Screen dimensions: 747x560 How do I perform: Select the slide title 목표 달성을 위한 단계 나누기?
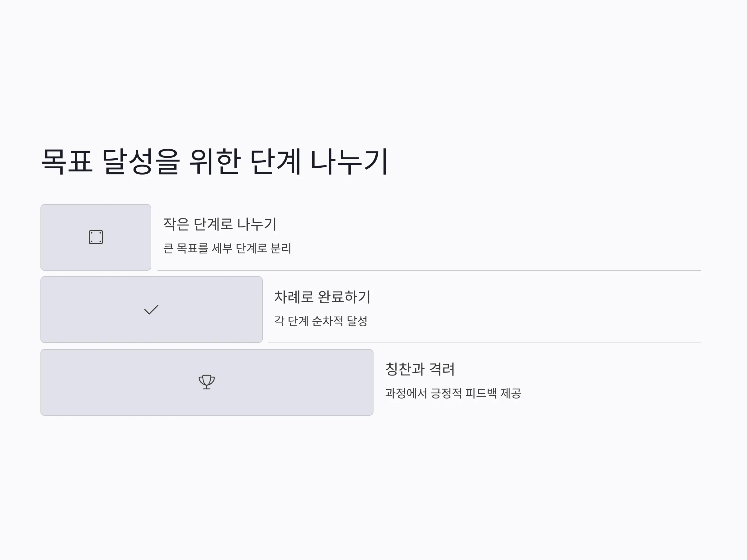pos(214,162)
